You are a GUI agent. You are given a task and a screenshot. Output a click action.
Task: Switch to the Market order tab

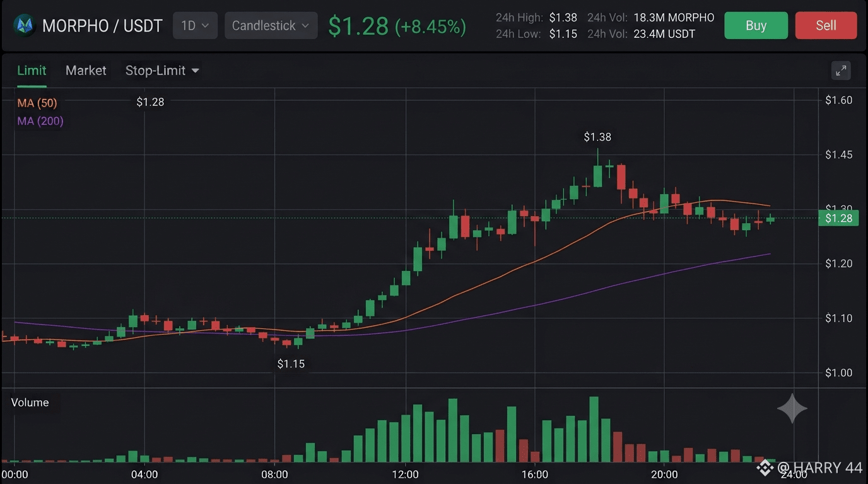(86, 71)
